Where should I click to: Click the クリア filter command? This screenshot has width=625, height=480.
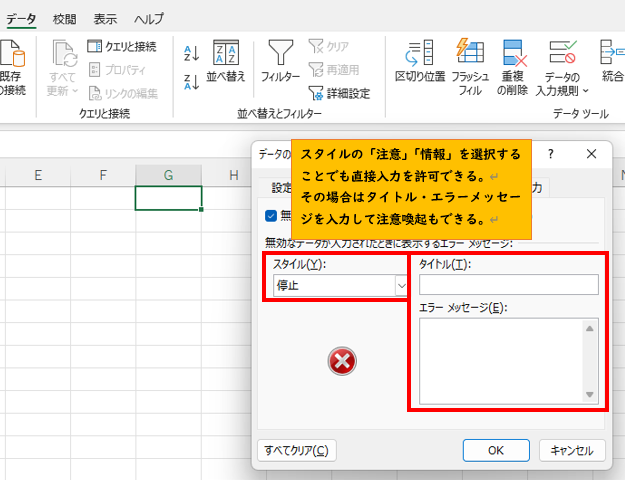[329, 46]
